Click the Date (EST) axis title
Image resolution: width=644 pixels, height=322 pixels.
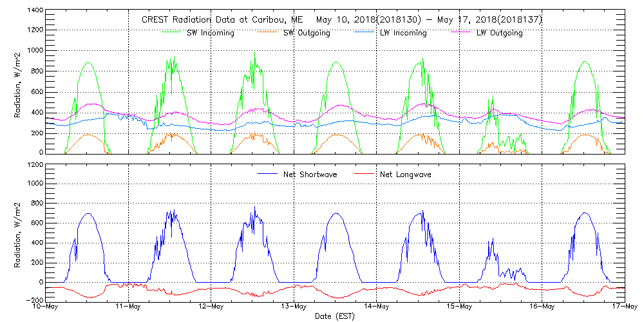tap(335, 316)
